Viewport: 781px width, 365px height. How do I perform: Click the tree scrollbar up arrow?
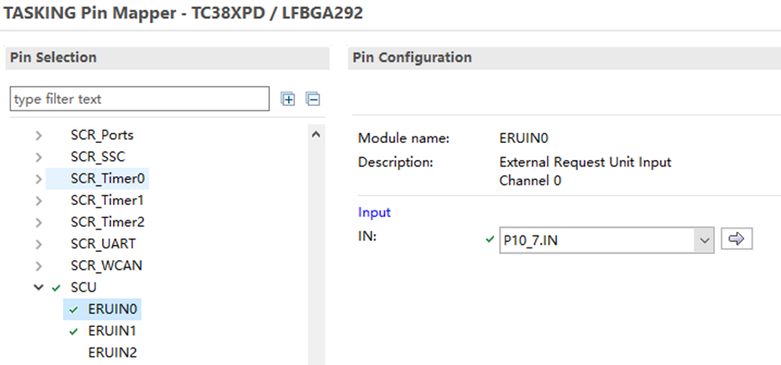click(315, 134)
